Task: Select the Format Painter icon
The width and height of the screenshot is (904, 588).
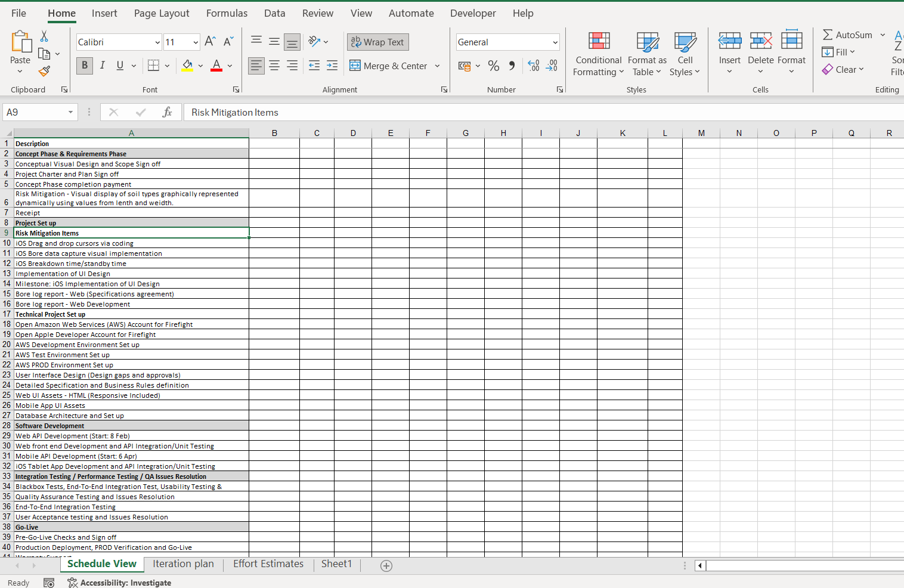Action: click(44, 71)
